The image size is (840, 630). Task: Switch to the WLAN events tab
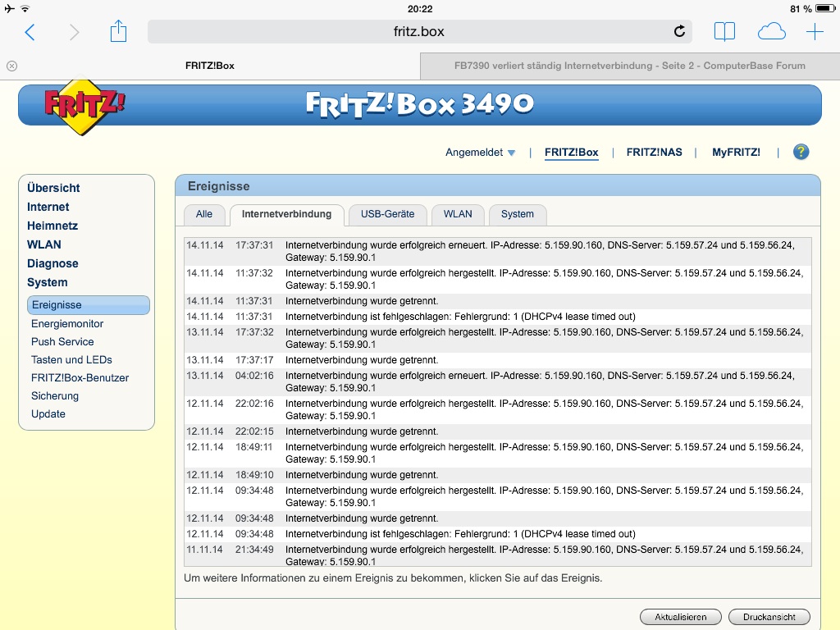458,214
